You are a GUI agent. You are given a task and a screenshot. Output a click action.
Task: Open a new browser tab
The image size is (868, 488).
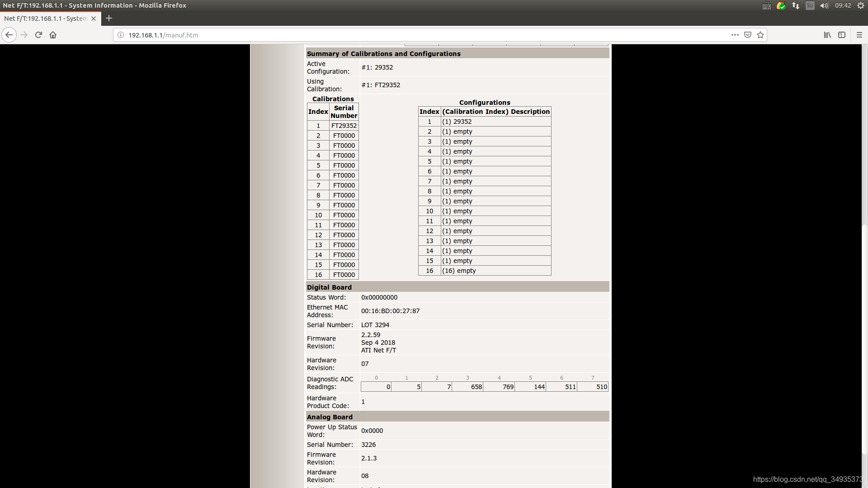coord(109,19)
